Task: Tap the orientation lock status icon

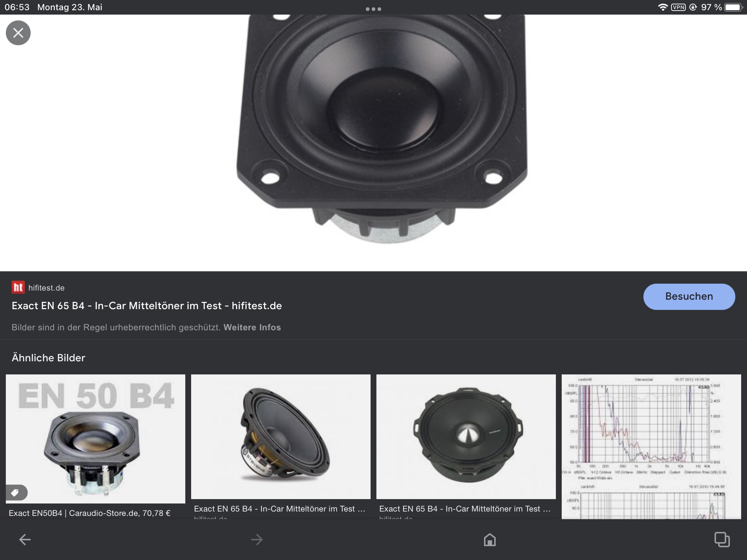Action: [x=693, y=7]
